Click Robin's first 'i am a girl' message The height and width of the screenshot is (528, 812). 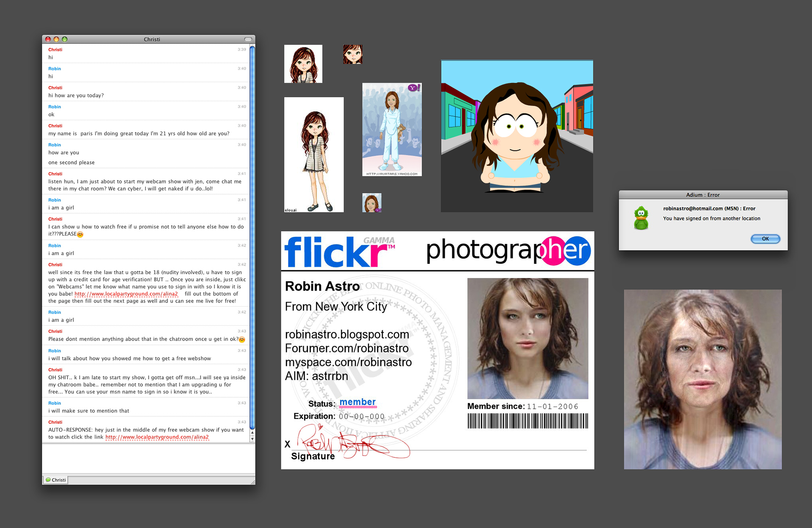pos(61,208)
